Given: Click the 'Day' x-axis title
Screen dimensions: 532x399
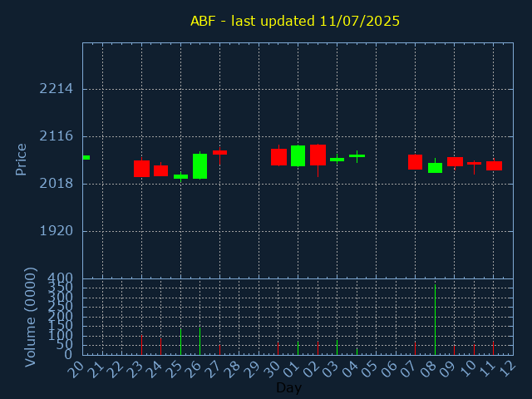Looking at the screenshot, I should [288, 387].
